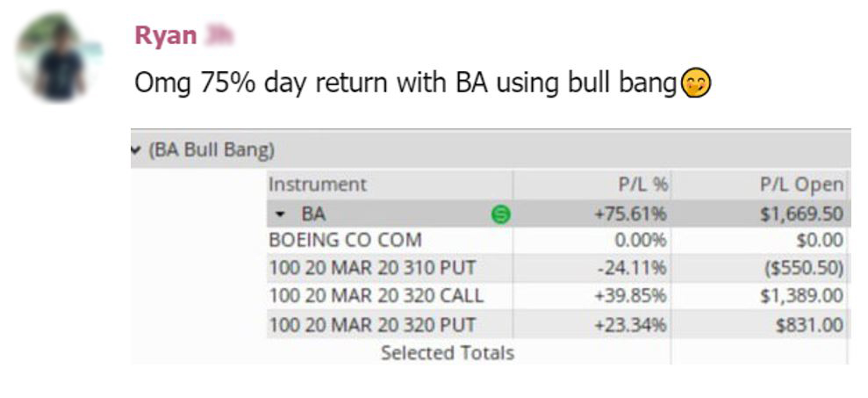Select the 100 20 MAR 20 320 CALL row
This screenshot has width=868, height=398.
tap(558, 296)
